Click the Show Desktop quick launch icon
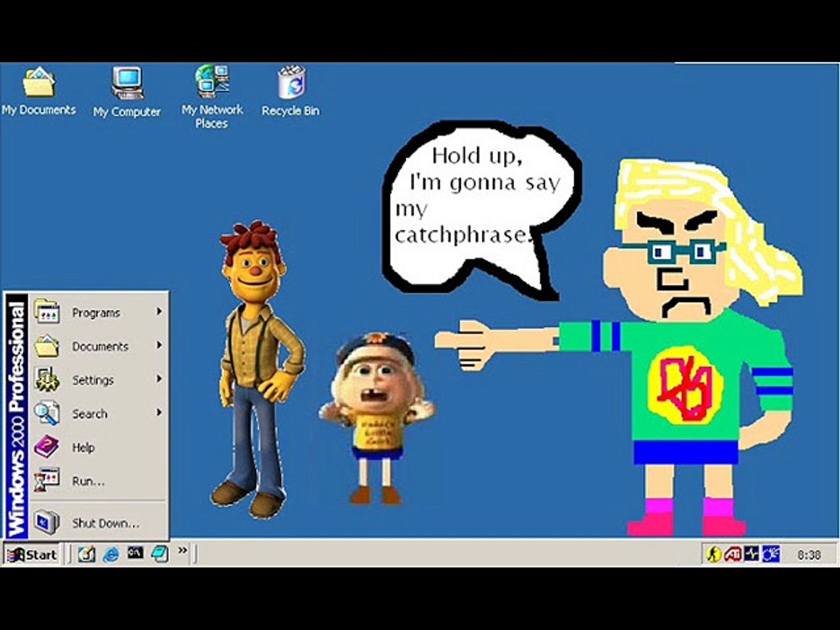Screen dimensions: 840x630 [87, 553]
